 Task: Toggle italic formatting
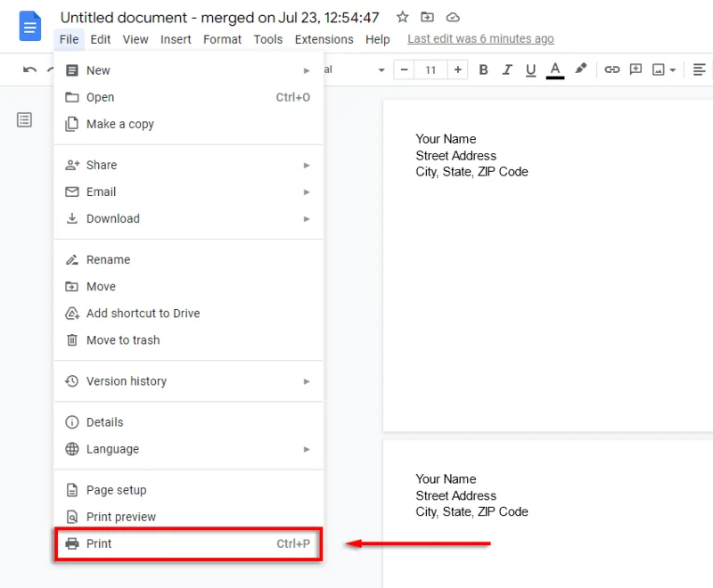(x=507, y=69)
